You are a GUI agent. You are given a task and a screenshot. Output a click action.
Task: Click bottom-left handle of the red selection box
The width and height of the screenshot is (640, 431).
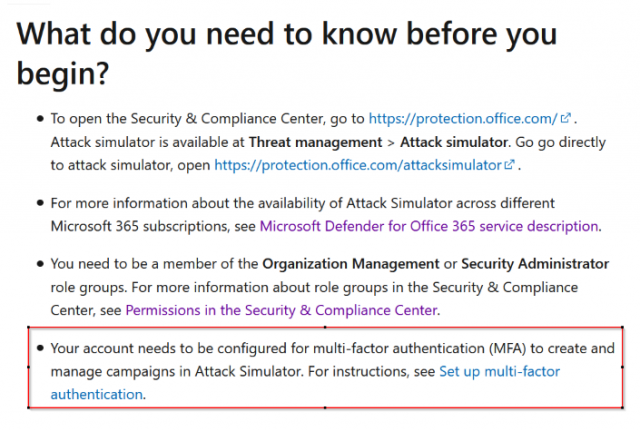tap(28, 408)
